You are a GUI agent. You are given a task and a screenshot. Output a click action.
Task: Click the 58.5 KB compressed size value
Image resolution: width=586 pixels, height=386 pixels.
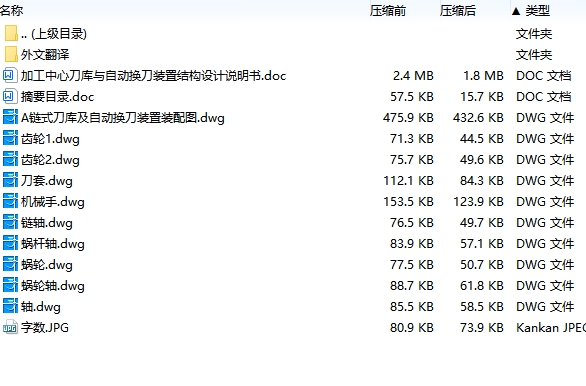482,306
